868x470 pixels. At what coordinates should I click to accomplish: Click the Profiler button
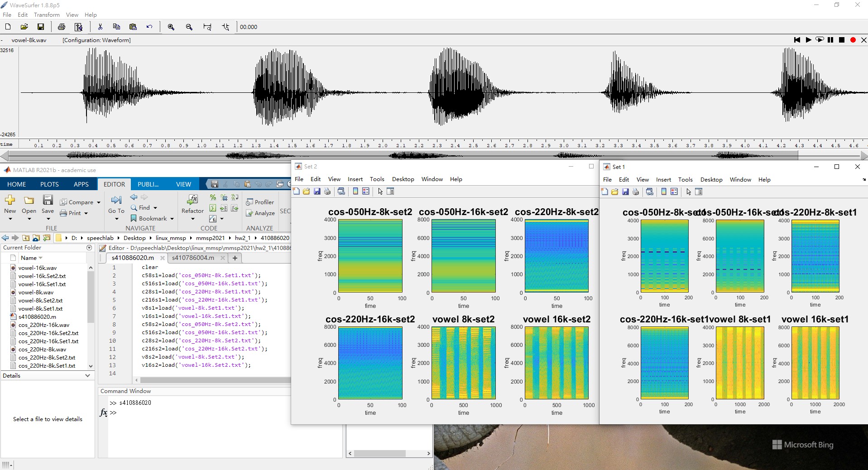(260, 202)
